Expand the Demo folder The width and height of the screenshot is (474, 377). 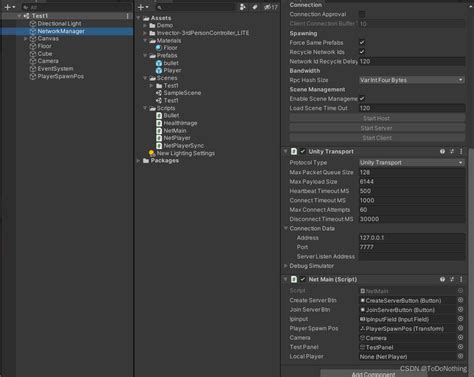[145, 25]
